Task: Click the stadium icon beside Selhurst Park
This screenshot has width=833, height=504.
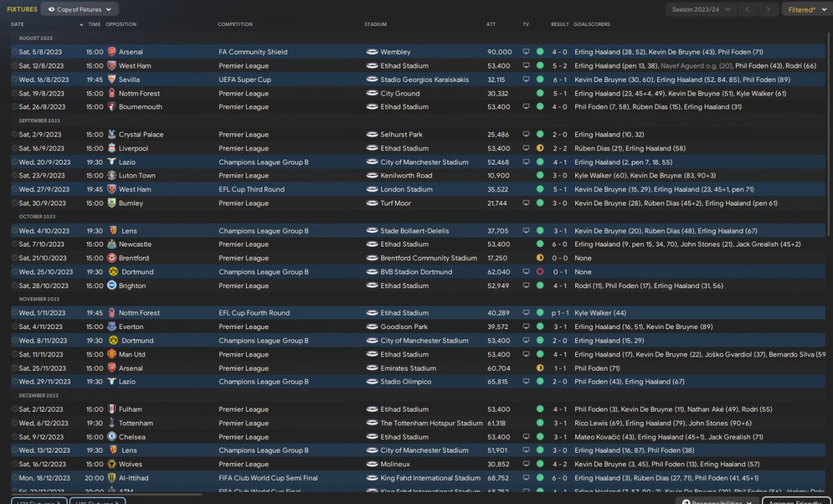Action: point(372,135)
